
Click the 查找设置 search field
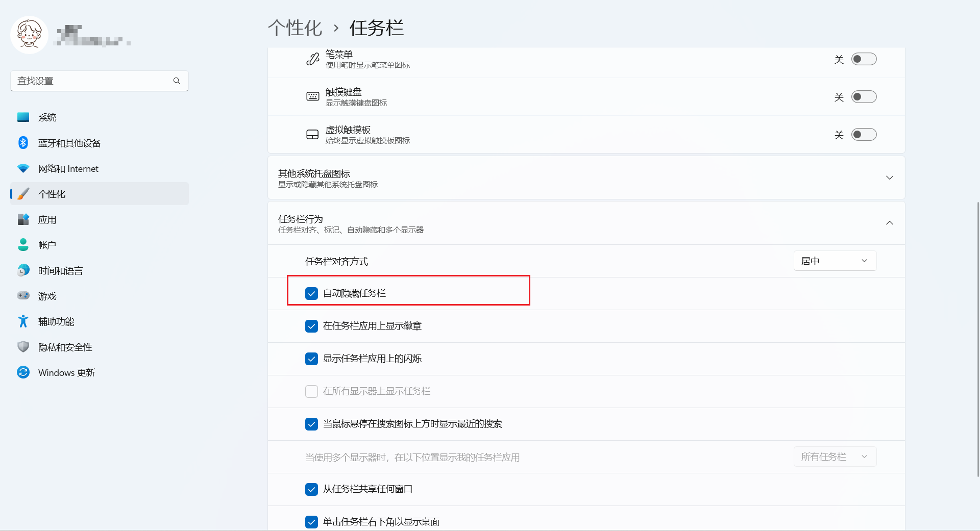click(x=92, y=81)
